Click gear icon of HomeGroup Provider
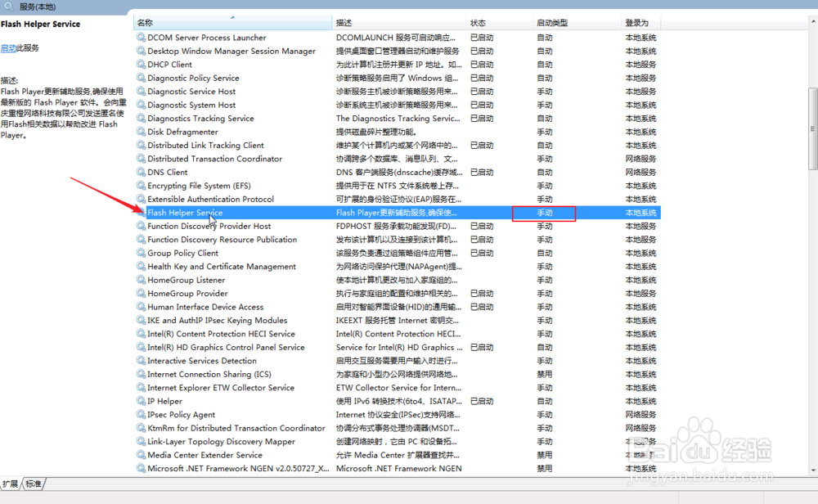This screenshot has width=818, height=504. pyautogui.click(x=141, y=293)
